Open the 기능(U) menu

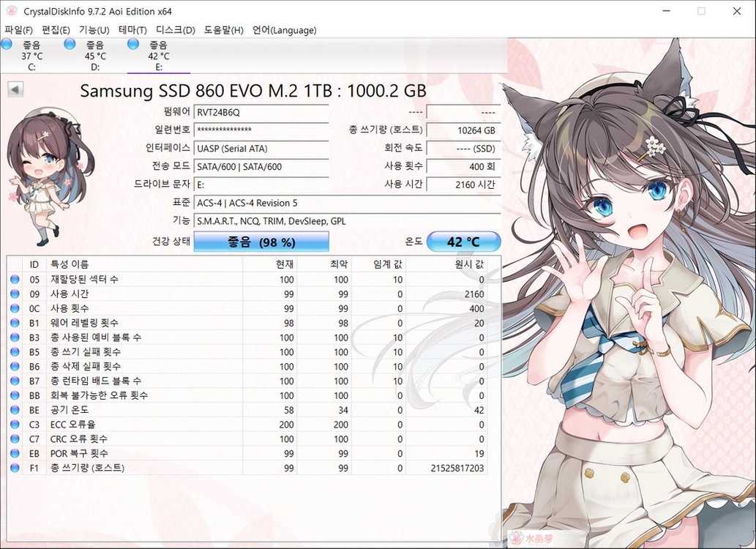pyautogui.click(x=94, y=30)
